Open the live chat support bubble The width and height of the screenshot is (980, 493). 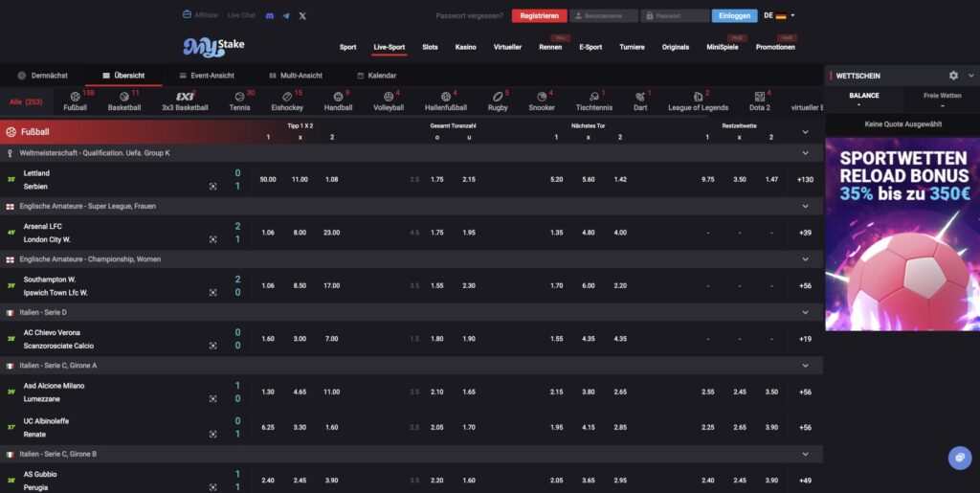tap(960, 458)
